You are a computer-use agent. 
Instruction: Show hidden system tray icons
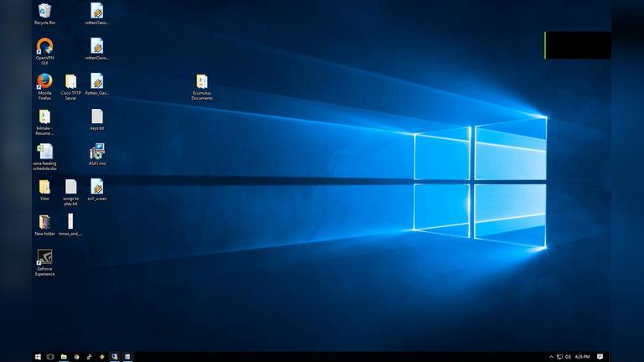pos(551,357)
